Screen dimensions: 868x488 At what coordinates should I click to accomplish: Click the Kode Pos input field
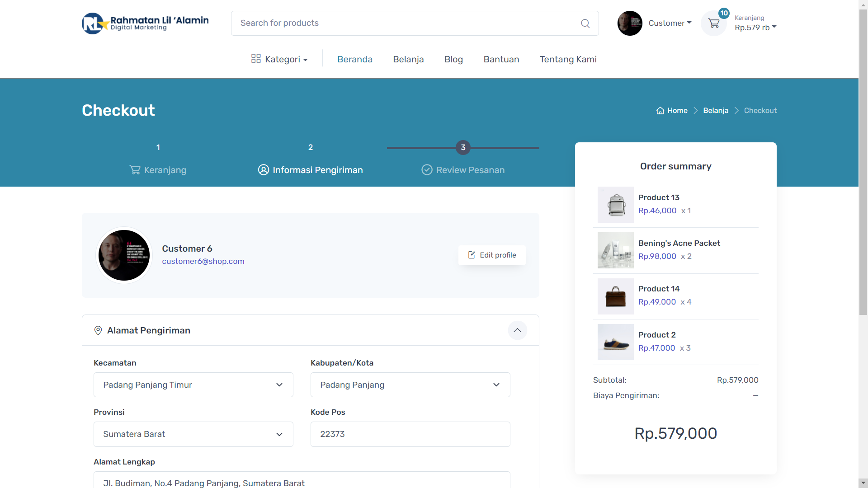point(410,434)
